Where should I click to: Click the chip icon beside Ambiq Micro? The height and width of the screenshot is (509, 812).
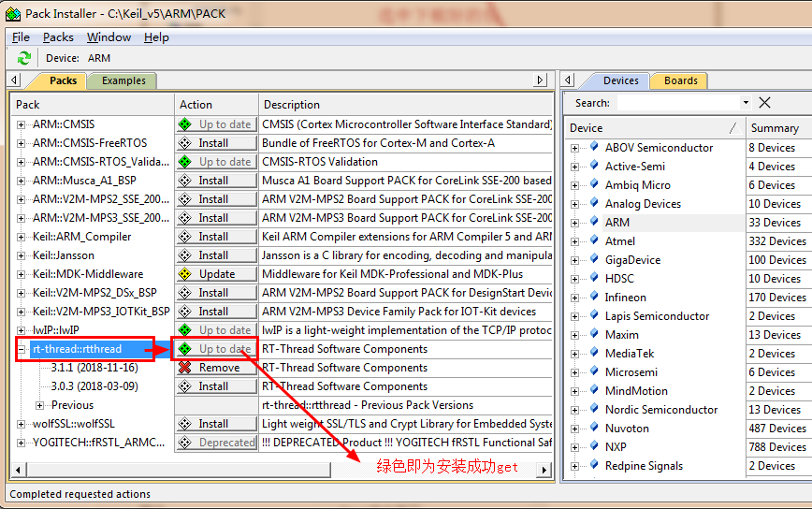point(595,184)
